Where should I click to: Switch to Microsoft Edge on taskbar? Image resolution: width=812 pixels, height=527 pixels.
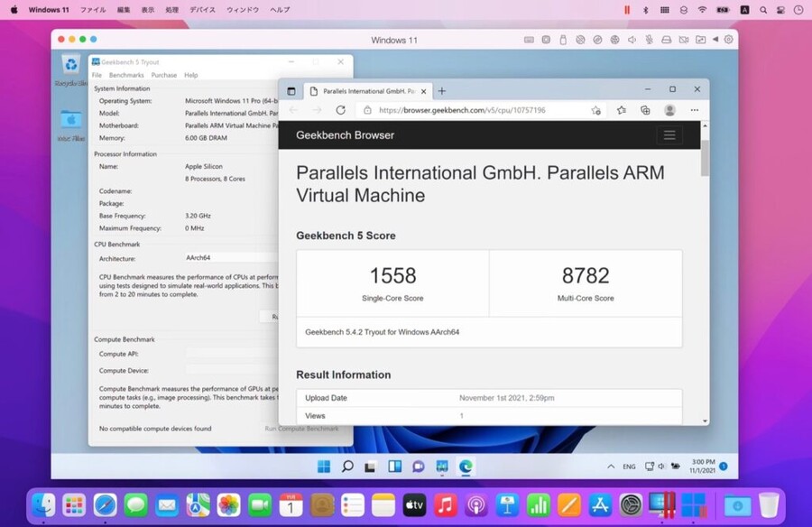tap(466, 467)
